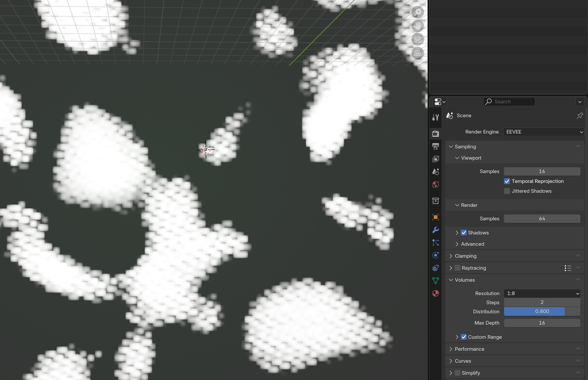Open the Volumes Resolution dropdown
Image resolution: width=588 pixels, height=380 pixels.
542,294
